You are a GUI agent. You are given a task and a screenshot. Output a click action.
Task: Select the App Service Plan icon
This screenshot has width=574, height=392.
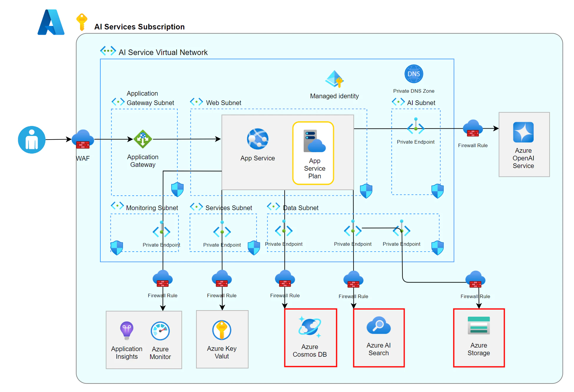coord(314,141)
